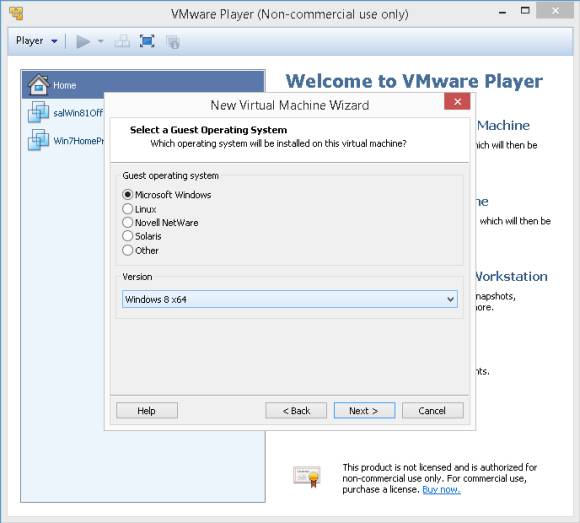This screenshot has width=580, height=523.
Task: Click the Send Ctrl+Alt+Del toolbar icon
Action: pos(122,41)
